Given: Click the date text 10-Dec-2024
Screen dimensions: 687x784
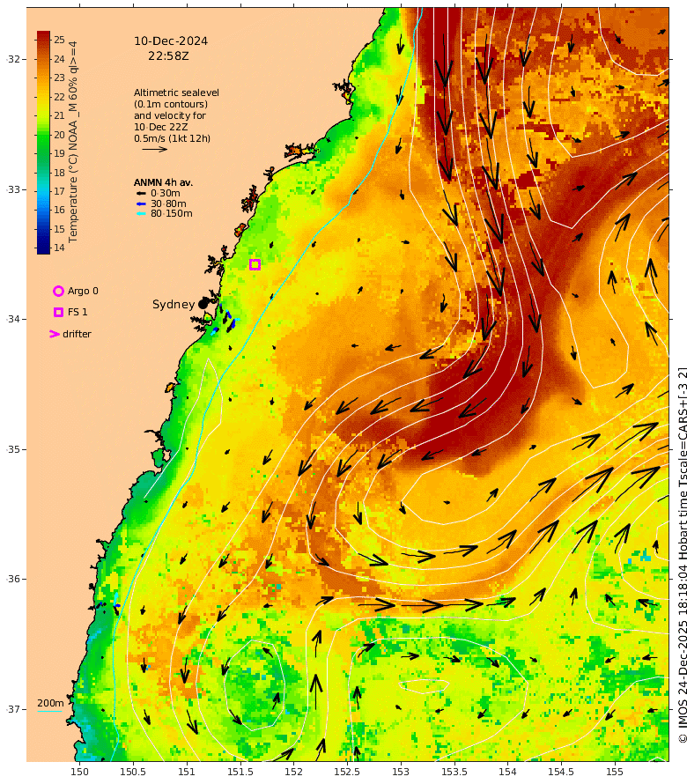Looking at the screenshot, I should [x=171, y=41].
